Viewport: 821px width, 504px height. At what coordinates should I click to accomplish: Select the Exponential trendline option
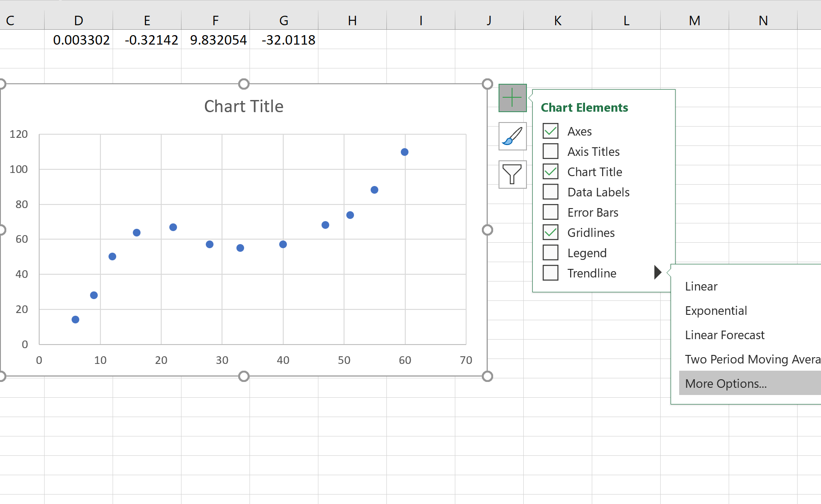pos(716,310)
